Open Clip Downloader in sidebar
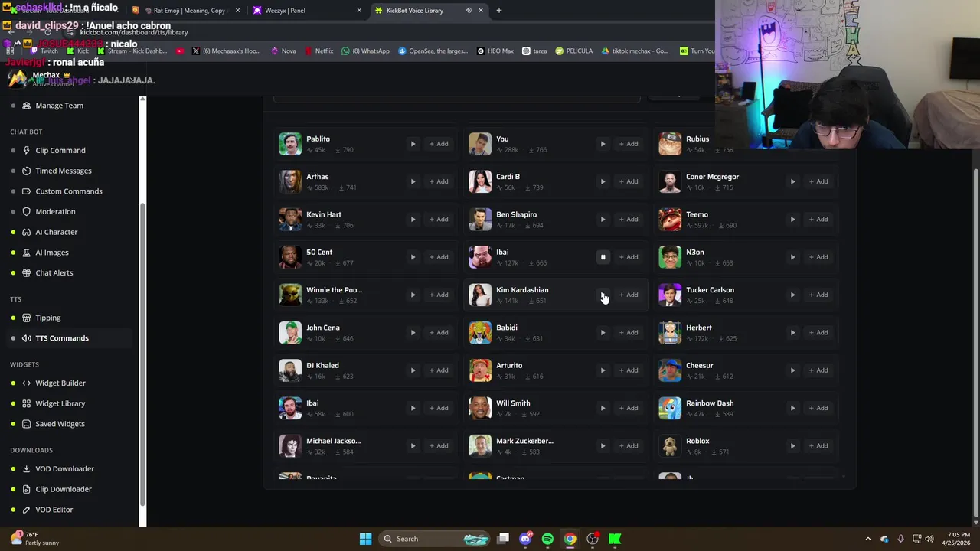 (63, 489)
